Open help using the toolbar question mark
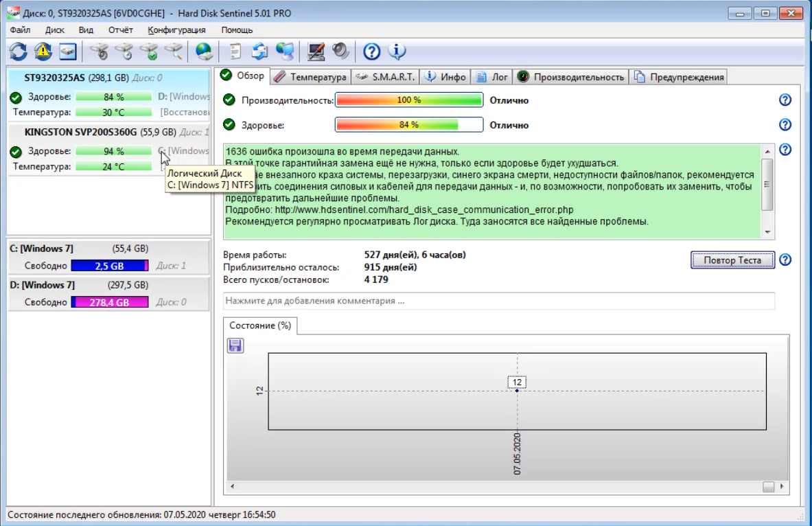This screenshot has width=812, height=526. point(371,52)
